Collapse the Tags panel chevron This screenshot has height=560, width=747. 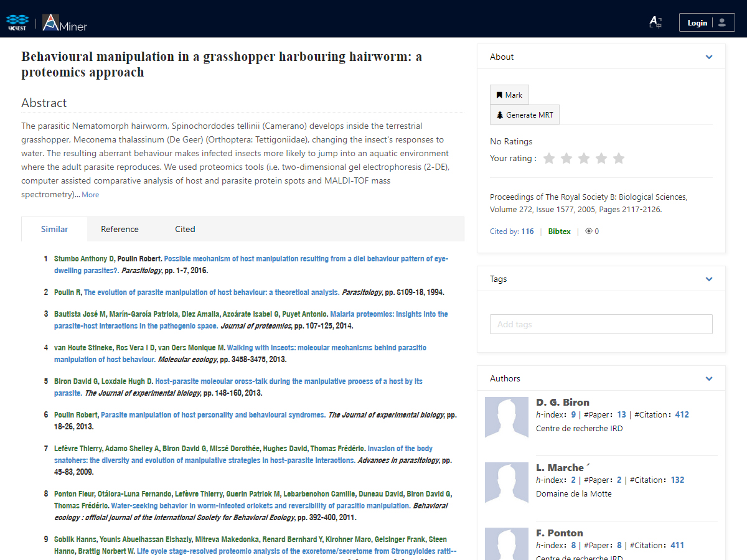tap(709, 279)
